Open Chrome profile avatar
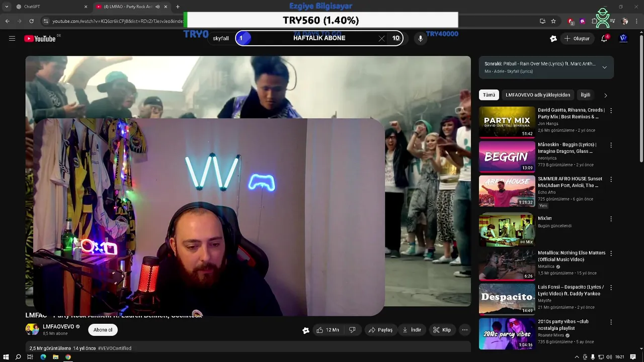The width and height of the screenshot is (644, 362). [625, 21]
